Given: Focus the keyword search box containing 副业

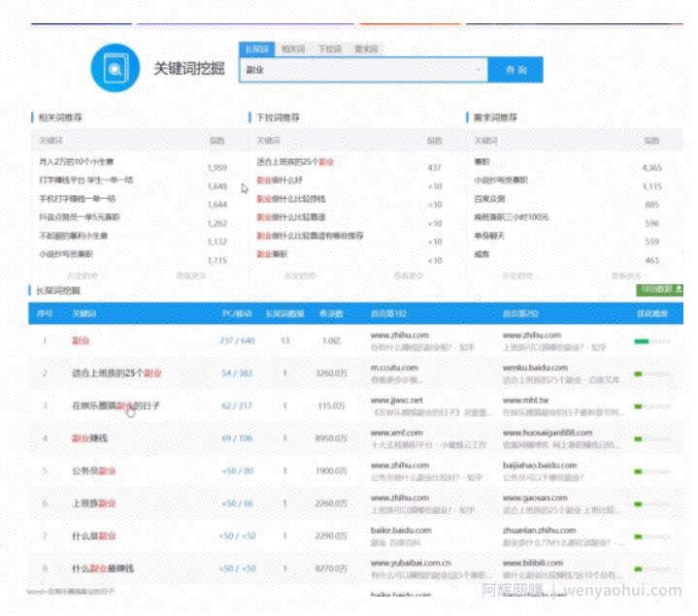Looking at the screenshot, I should point(364,70).
